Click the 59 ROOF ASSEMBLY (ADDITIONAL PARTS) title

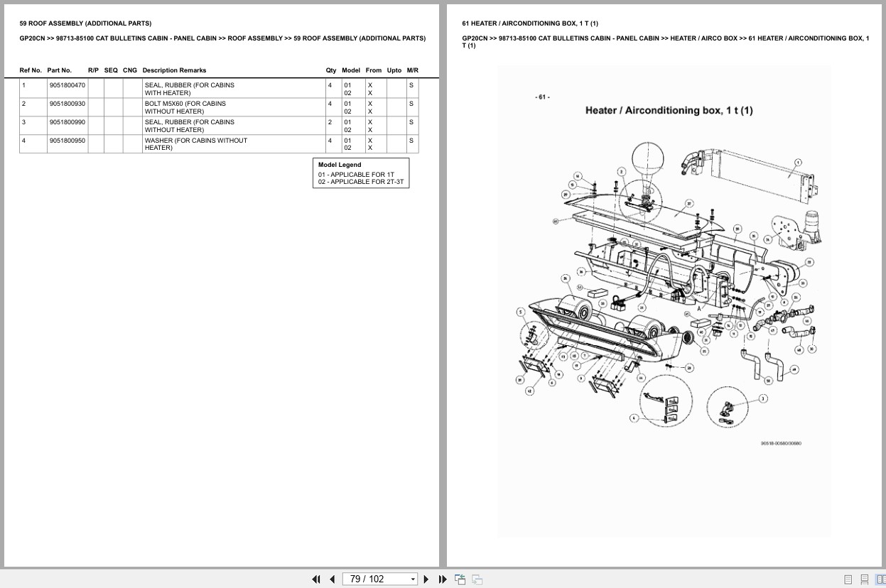[x=85, y=23]
